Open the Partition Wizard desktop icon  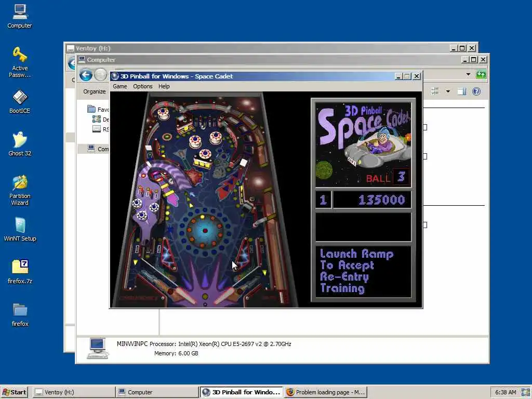[20, 190]
